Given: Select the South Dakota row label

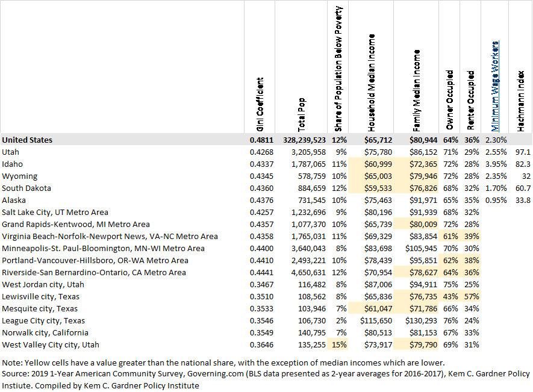Looking at the screenshot, I should click(26, 188).
